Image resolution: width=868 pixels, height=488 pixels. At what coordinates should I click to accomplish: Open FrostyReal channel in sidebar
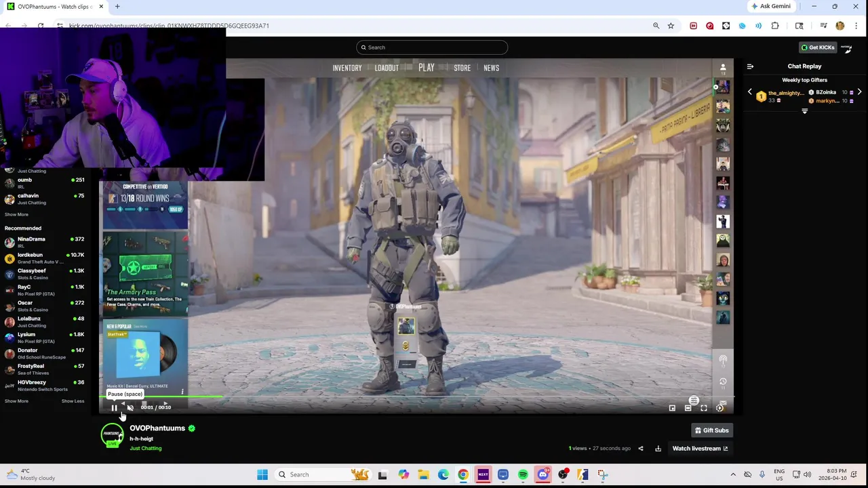pos(45,369)
